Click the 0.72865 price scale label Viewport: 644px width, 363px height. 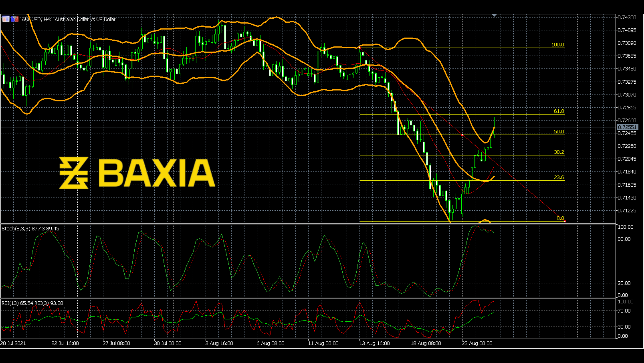click(x=627, y=108)
